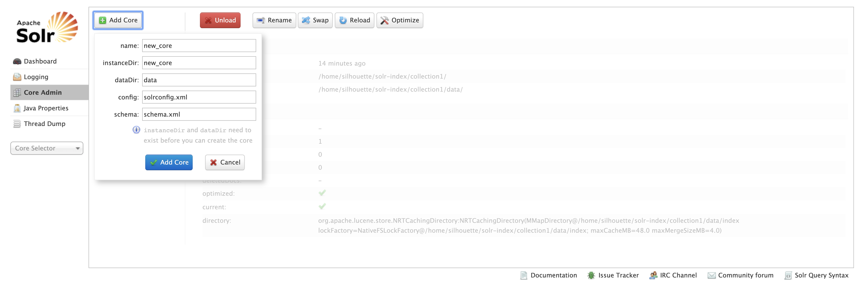Click the Optimize core button
Image resolution: width=868 pixels, height=291 pixels.
click(x=399, y=20)
